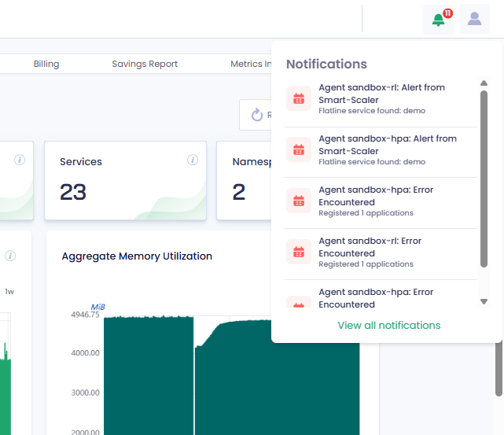
Task: Click calendar icon beside sandbox-rl Error Encountered
Action: tap(298, 253)
